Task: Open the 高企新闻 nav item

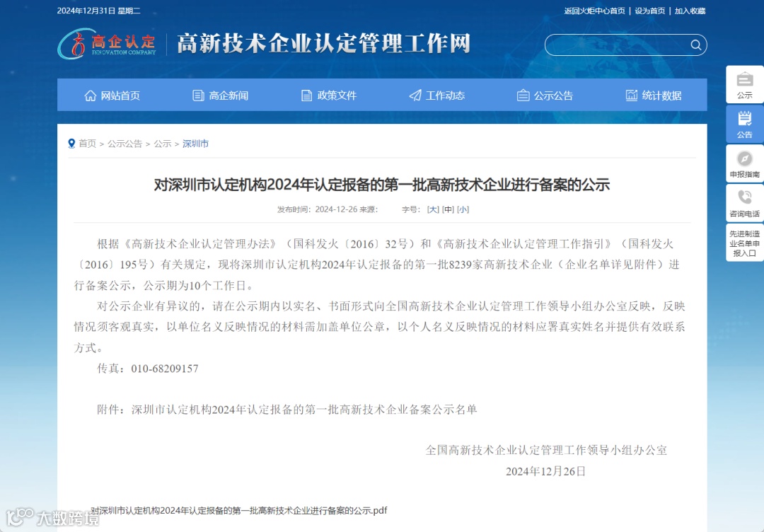Action: click(220, 96)
